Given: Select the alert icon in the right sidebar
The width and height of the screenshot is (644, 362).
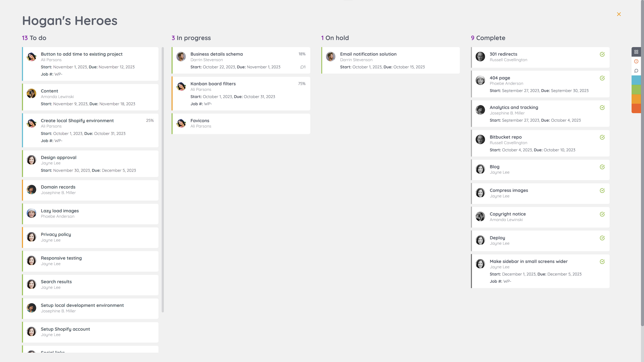Looking at the screenshot, I should pos(636,61).
